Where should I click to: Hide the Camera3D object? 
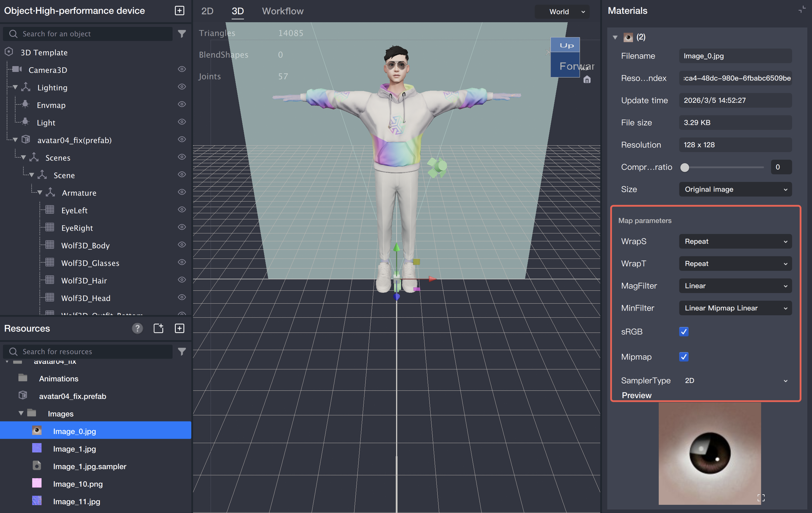[x=182, y=70]
